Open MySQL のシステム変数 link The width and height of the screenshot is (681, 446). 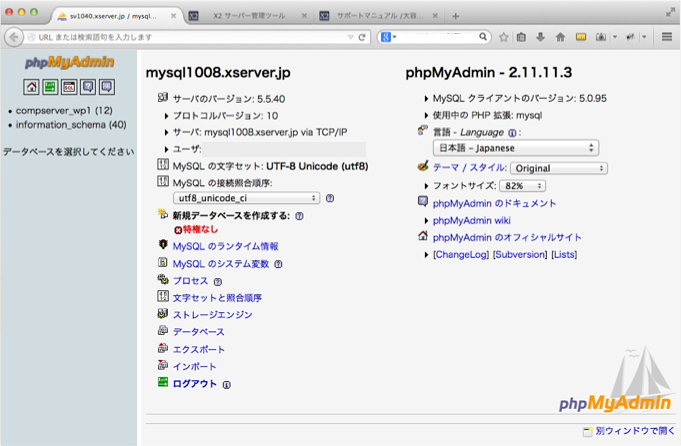pyautogui.click(x=221, y=264)
